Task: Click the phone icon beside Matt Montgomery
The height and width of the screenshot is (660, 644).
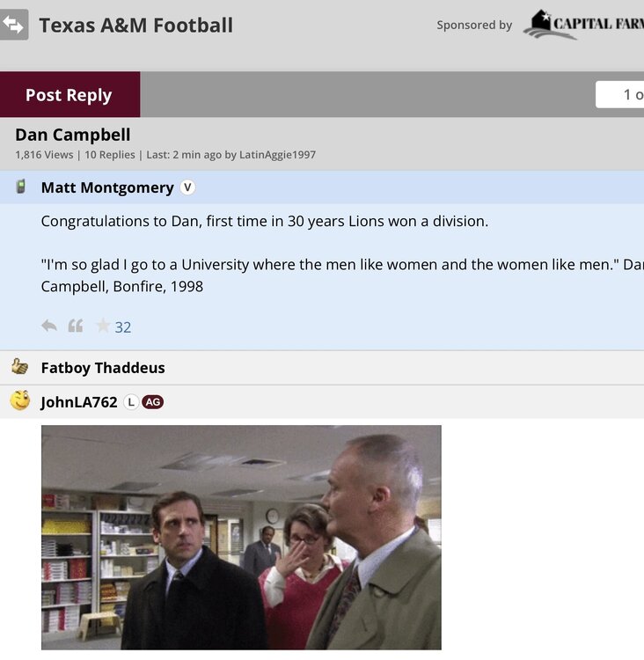Action: 20,187
